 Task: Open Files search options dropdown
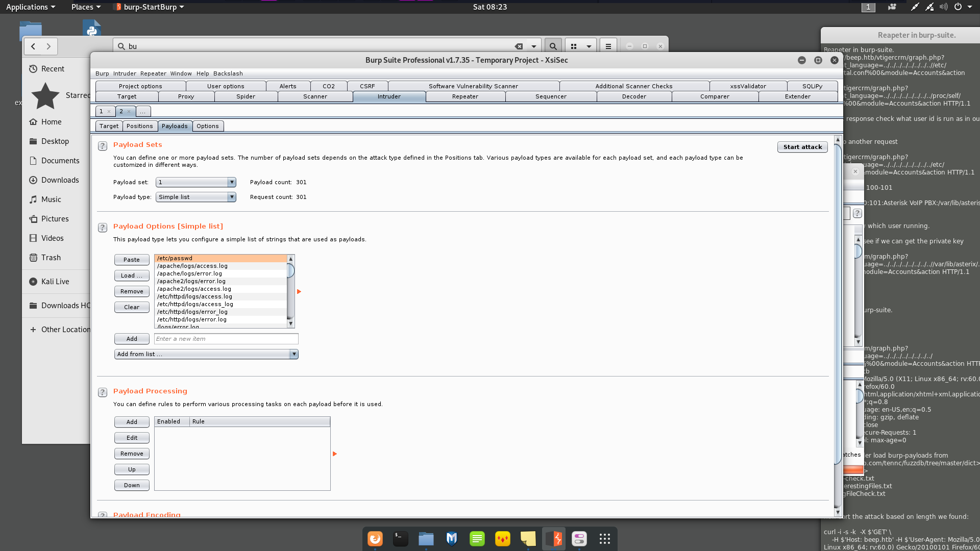click(534, 46)
